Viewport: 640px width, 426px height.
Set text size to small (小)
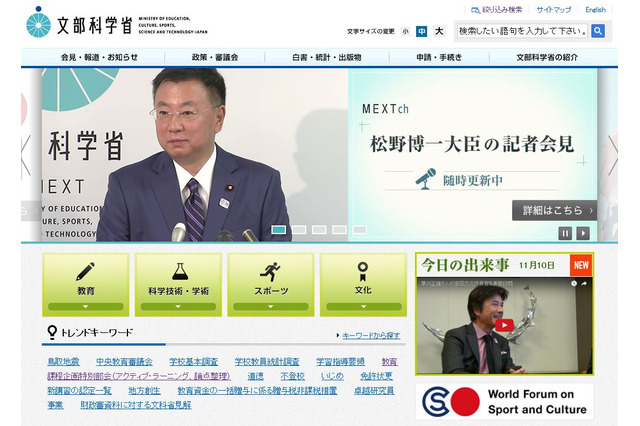[405, 31]
